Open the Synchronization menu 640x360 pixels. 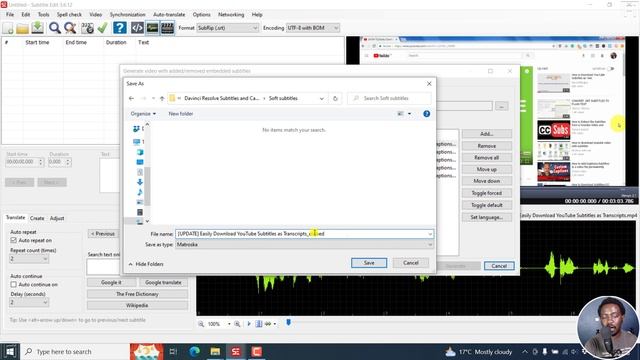pos(127,14)
